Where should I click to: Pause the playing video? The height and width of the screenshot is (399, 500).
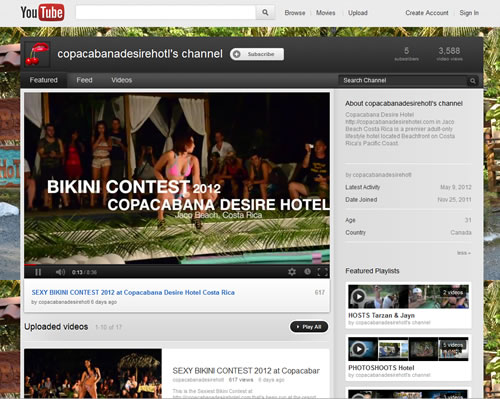38,272
